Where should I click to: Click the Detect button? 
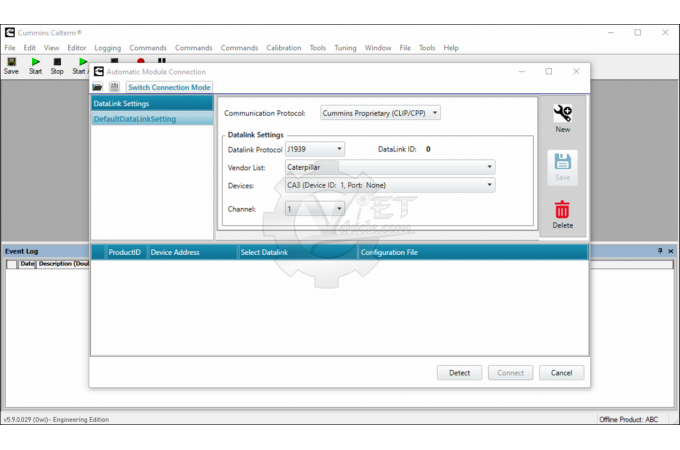459,373
